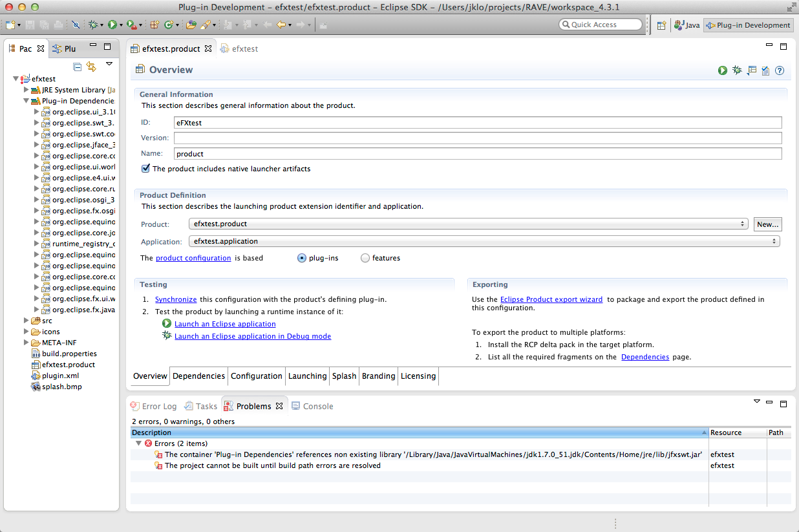Click the green Run icon in main toolbar
799x532 pixels.
point(112,25)
